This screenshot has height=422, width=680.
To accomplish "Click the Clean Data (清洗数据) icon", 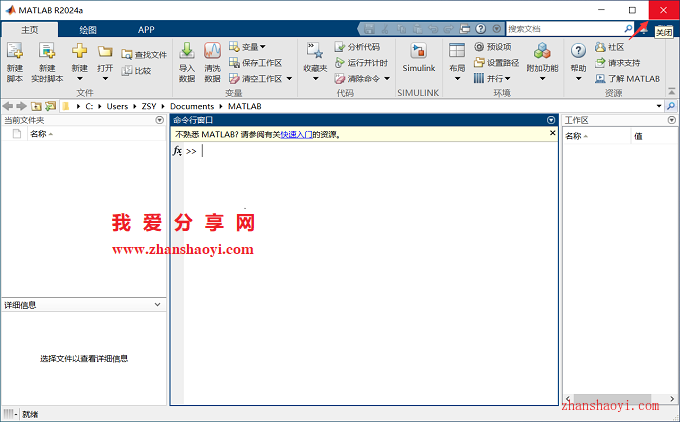I will pyautogui.click(x=212, y=51).
